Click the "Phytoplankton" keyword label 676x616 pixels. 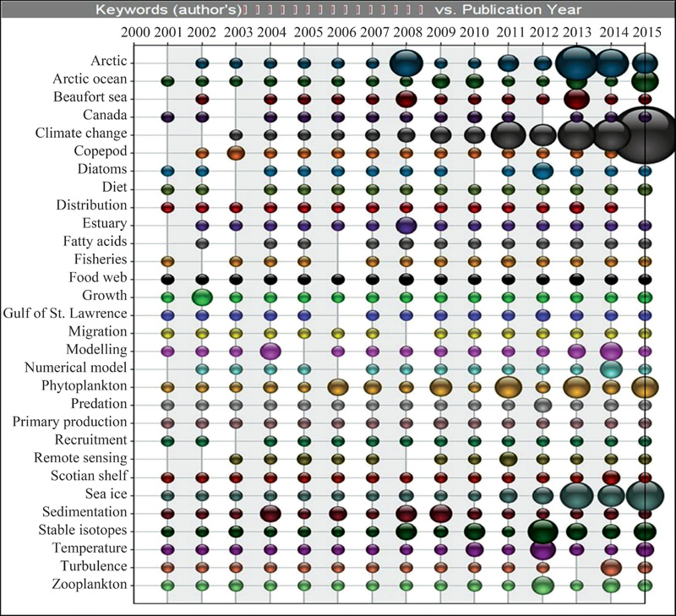(84, 385)
